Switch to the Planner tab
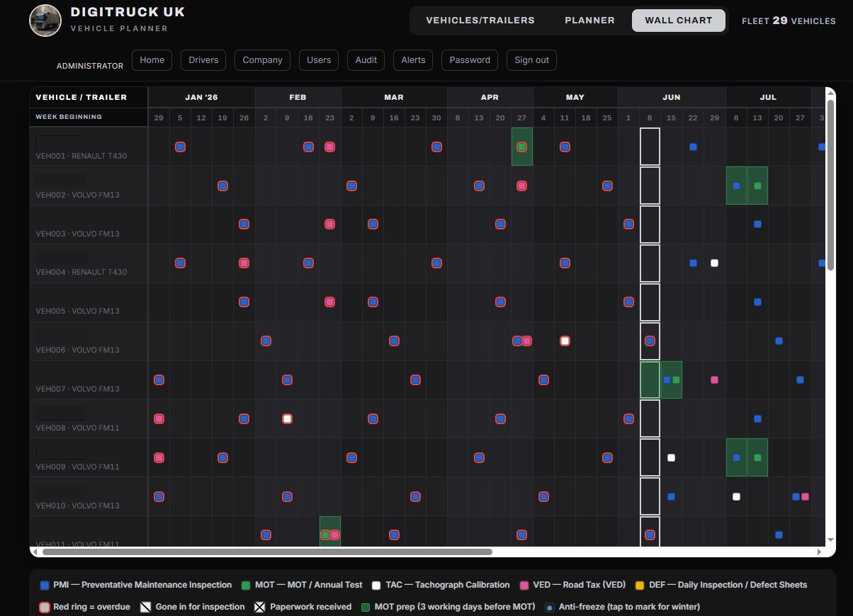Viewport: 853px width, 616px height. (589, 20)
